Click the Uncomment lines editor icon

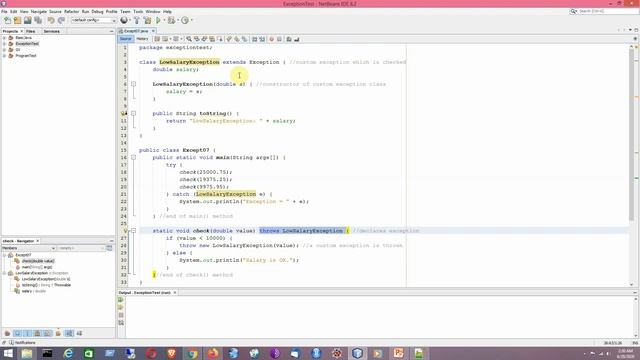[x=297, y=39]
